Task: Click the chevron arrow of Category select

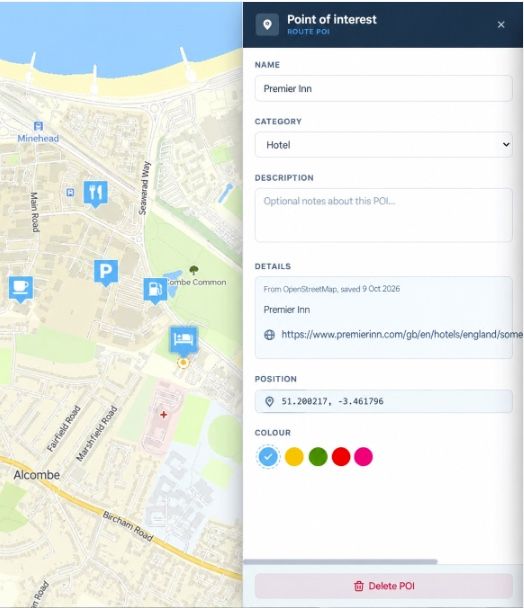Action: (x=506, y=145)
